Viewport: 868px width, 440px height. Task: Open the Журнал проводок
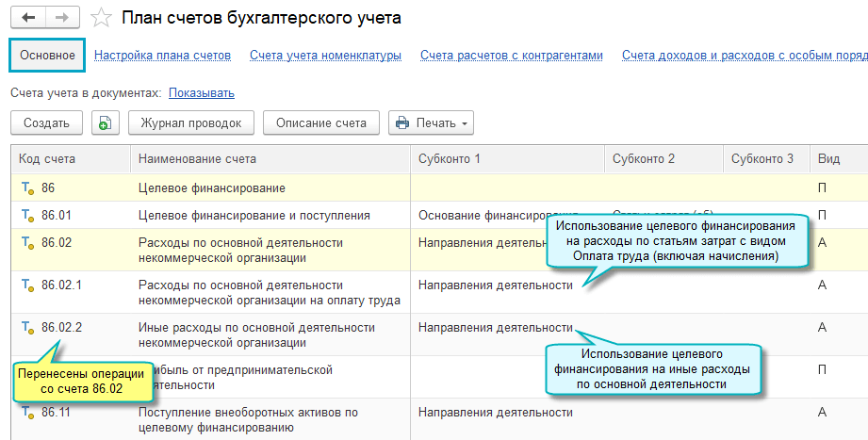click(190, 122)
